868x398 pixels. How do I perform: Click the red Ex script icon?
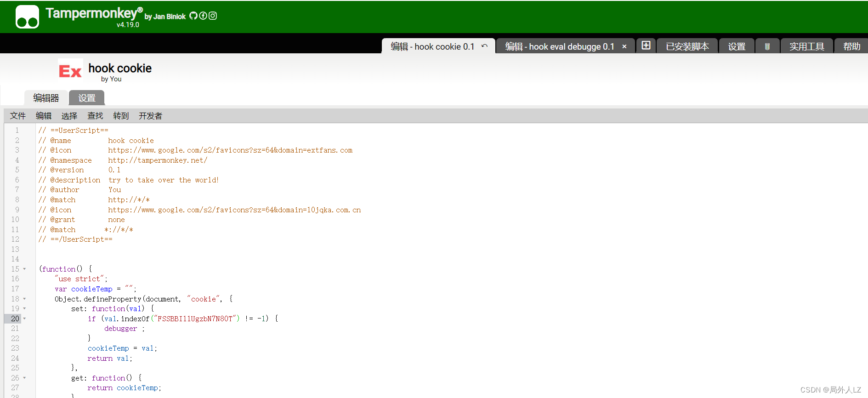tap(70, 71)
